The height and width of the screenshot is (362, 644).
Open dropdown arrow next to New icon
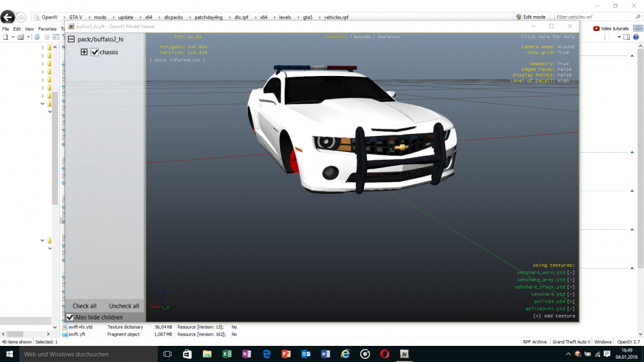(13, 37)
